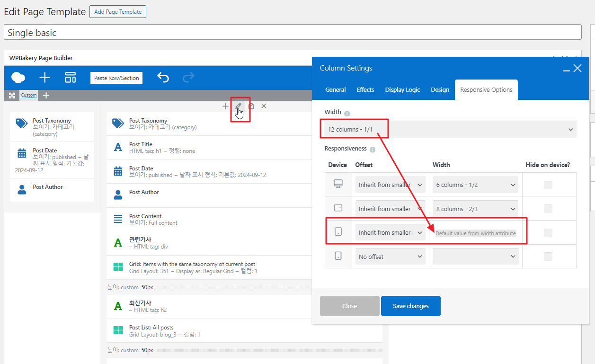Add column plus next to Custom

(46, 95)
